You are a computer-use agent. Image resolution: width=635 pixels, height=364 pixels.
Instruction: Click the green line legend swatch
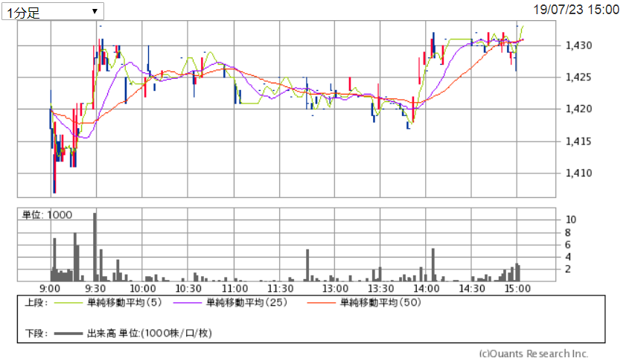68,303
